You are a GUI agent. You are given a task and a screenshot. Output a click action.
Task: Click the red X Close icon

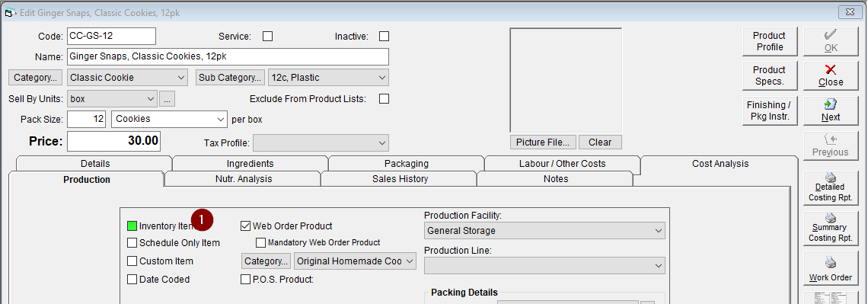(831, 69)
